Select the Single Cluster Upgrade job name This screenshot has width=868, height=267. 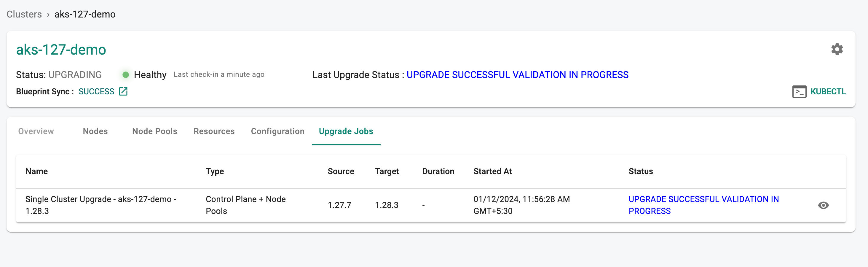tap(101, 205)
